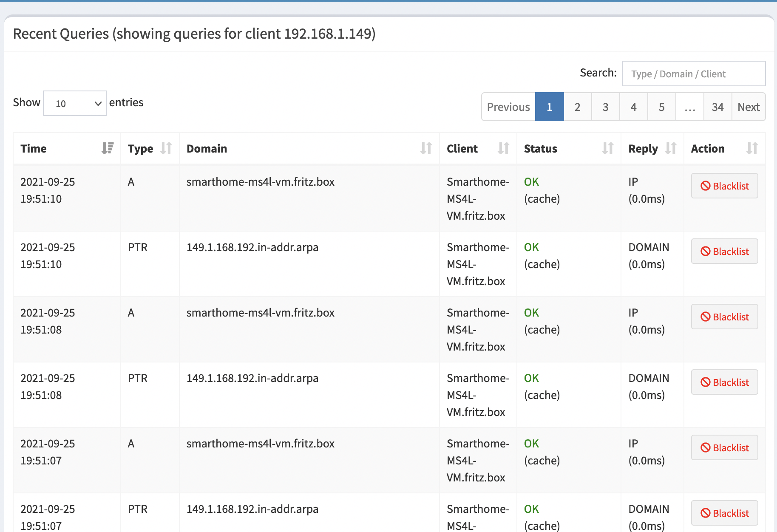Image resolution: width=777 pixels, height=532 pixels.
Task: Open the Show entries count dropdown
Action: 75,103
